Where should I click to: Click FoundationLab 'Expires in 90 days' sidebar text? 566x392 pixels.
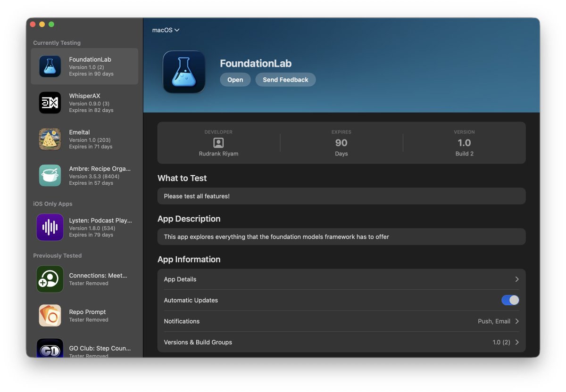click(x=91, y=74)
